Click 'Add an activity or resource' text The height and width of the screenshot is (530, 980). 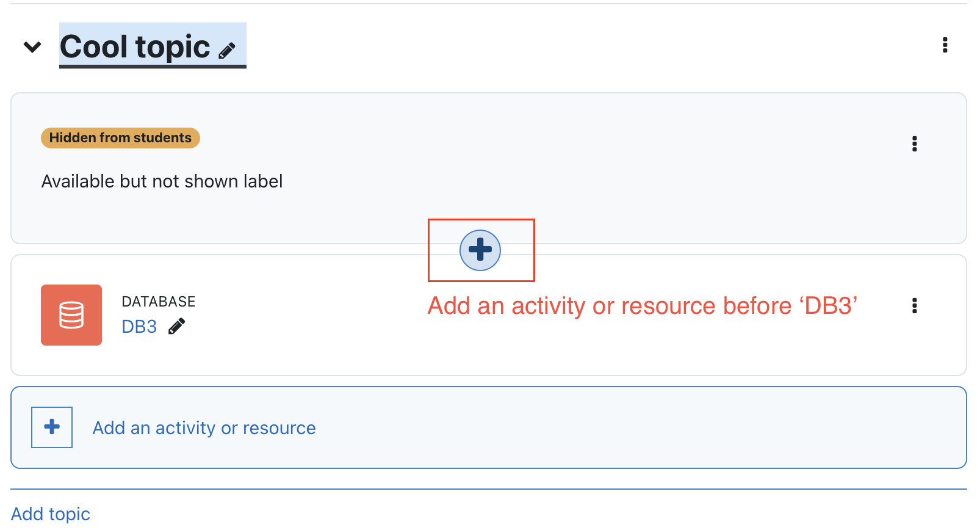coord(204,428)
